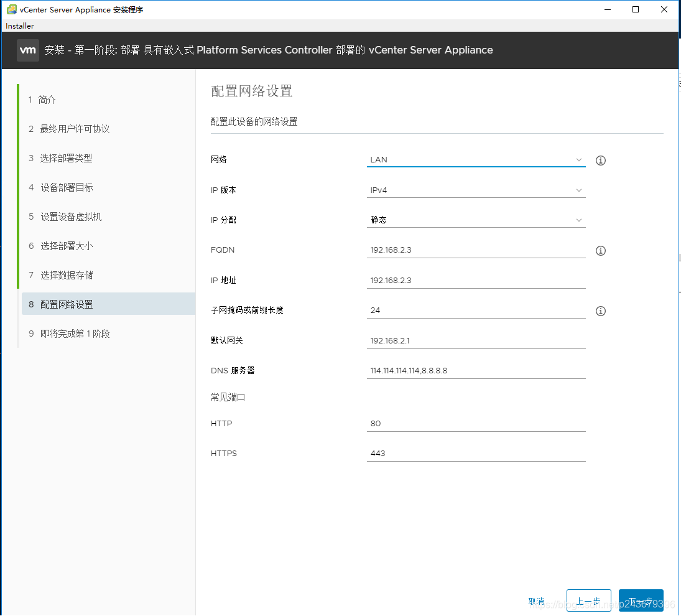The image size is (681, 616).
Task: Click the 默认网关 input field
Action: click(x=476, y=340)
